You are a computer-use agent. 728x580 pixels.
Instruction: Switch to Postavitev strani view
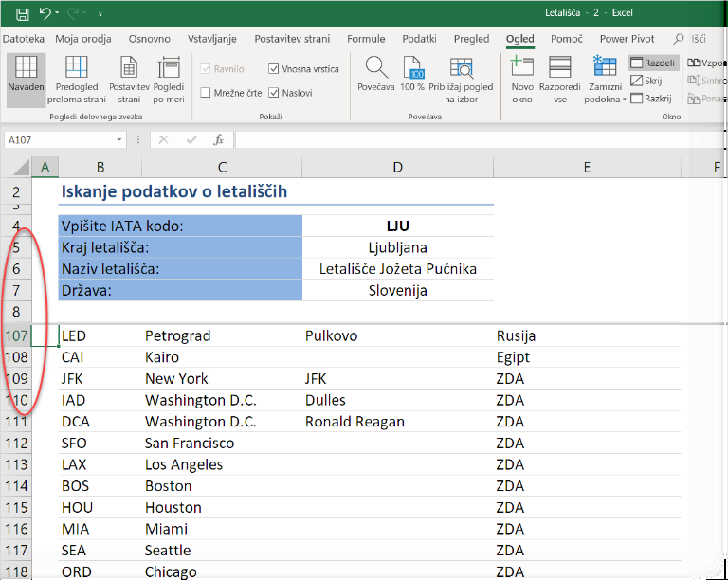(x=129, y=80)
